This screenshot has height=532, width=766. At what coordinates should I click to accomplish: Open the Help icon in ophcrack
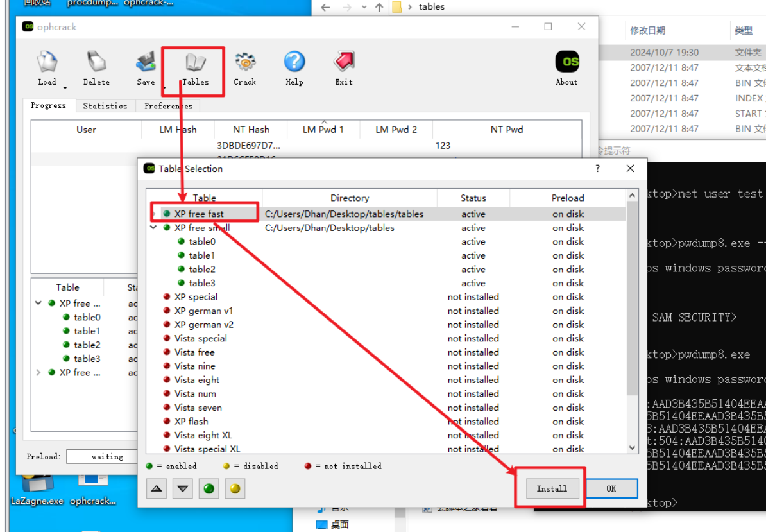[x=294, y=69]
